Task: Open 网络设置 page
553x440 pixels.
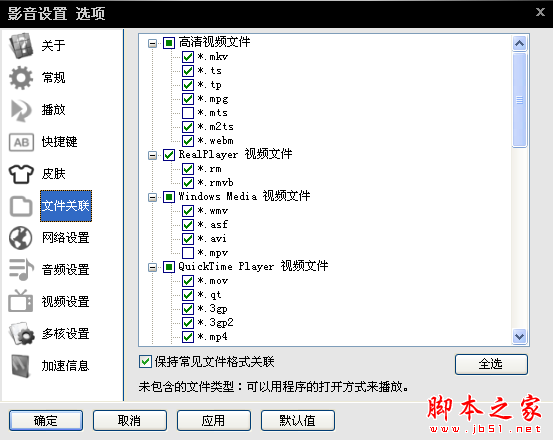Action: pos(66,238)
